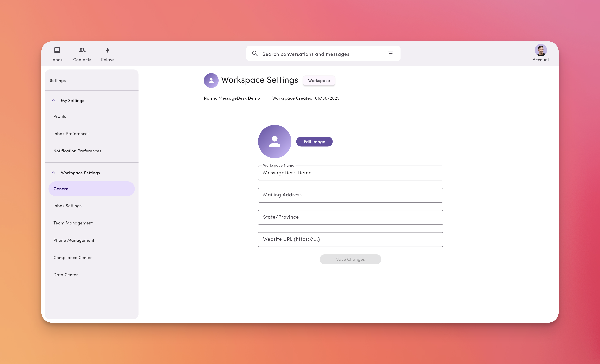Click the workspace avatar next to Workspace Settings heading

pyautogui.click(x=211, y=80)
